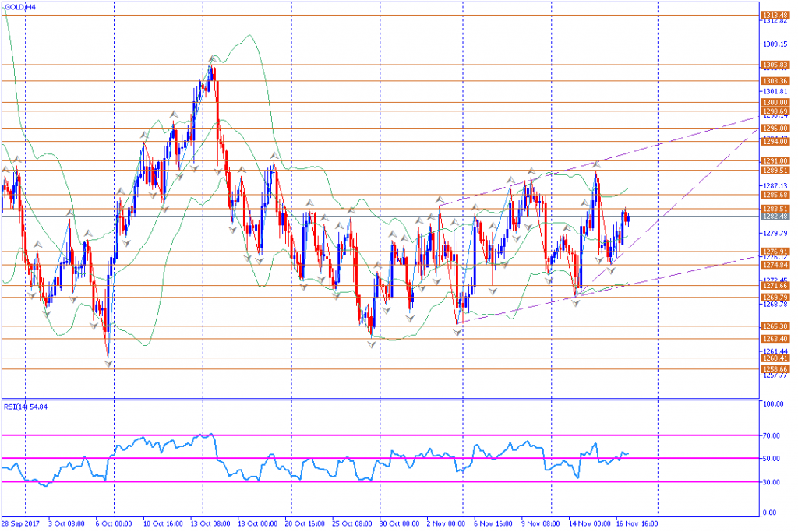This screenshot has width=798, height=532.
Task: Select the 1265.30 horizontal level price tag
Action: point(775,326)
